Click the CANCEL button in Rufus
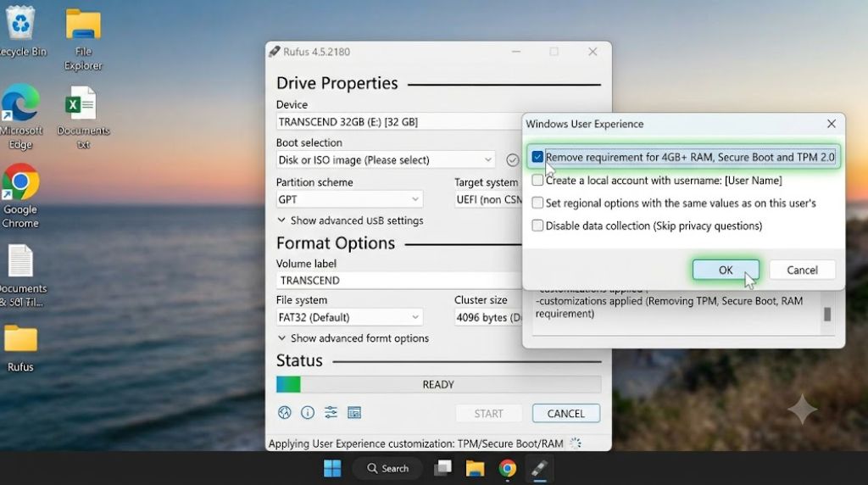Image resolution: width=868 pixels, height=485 pixels. [565, 414]
